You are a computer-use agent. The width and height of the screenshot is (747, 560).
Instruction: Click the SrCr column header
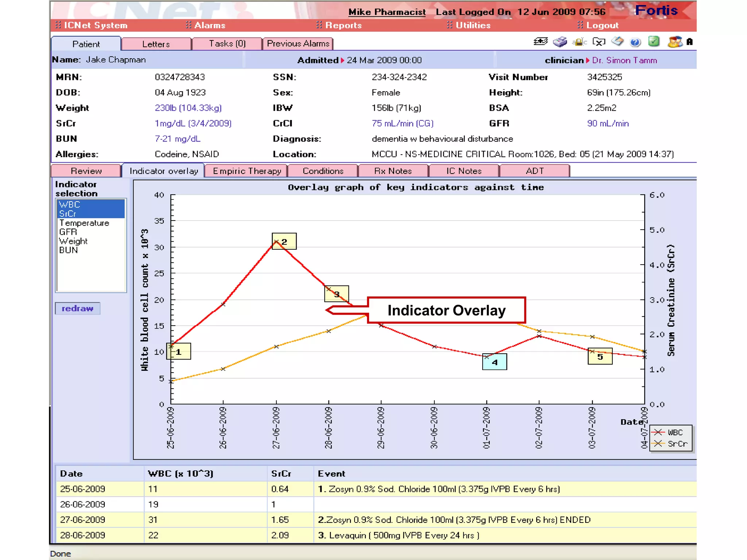coord(291,474)
